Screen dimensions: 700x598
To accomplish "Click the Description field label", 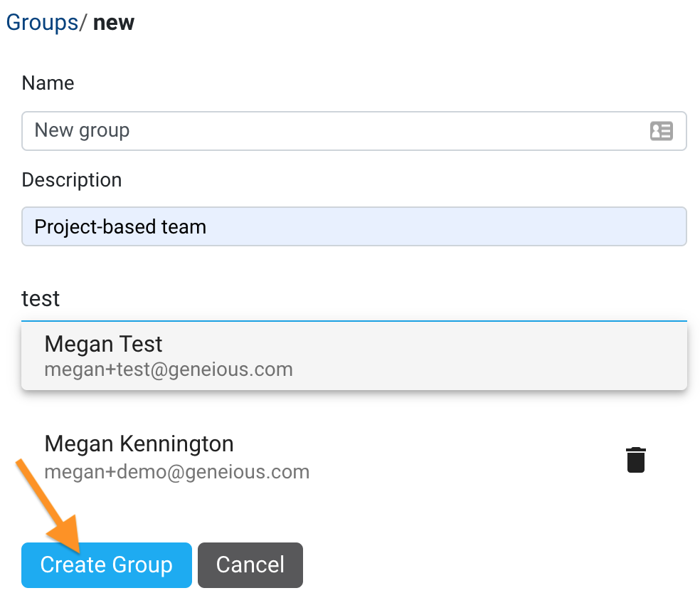I will 71,180.
